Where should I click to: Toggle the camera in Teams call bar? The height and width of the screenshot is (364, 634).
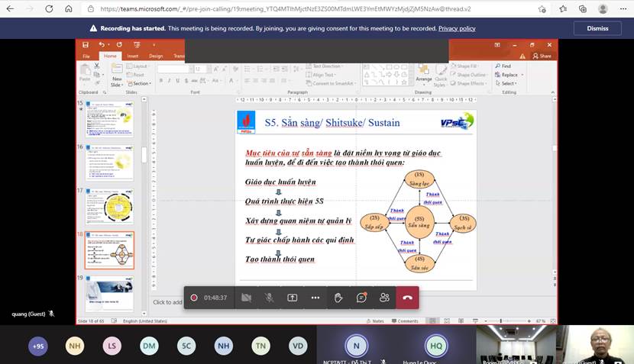(246, 298)
